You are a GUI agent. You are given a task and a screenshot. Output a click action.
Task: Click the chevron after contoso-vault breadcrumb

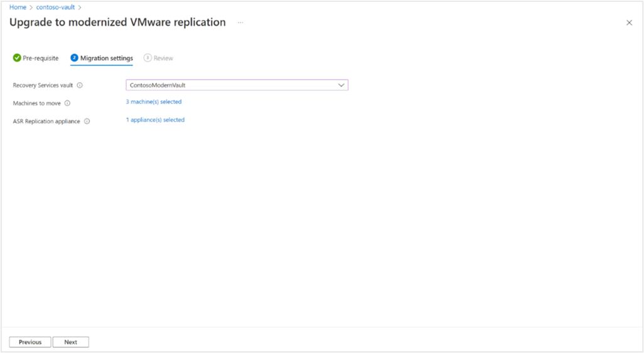pos(80,8)
